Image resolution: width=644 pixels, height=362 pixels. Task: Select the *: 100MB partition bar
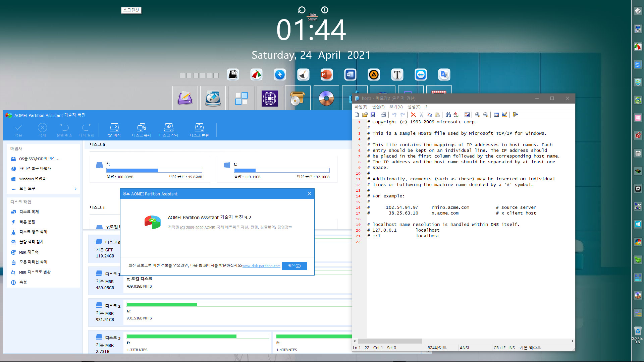point(154,170)
